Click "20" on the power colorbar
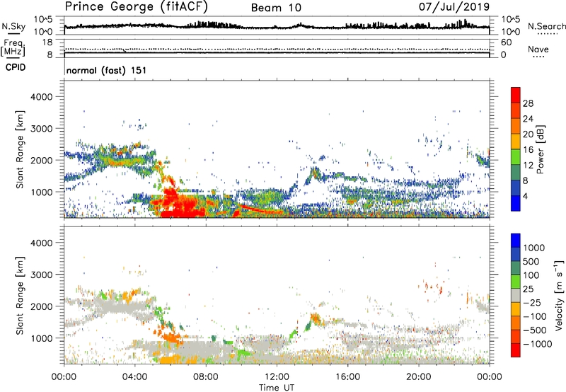The image size is (566, 392). (x=528, y=134)
